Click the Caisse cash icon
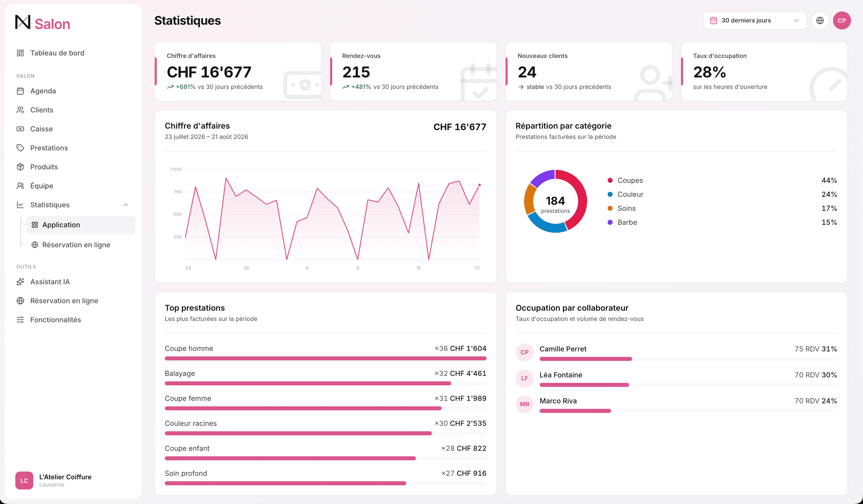The image size is (863, 504). pyautogui.click(x=20, y=129)
